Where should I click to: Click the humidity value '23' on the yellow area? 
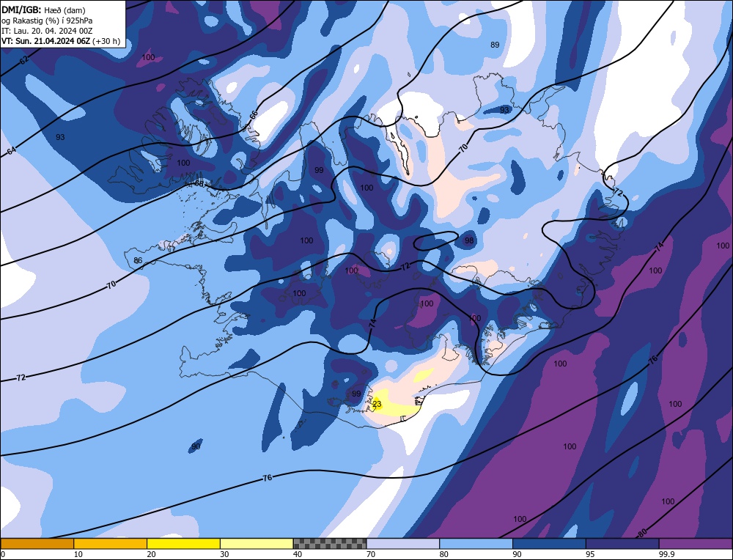tap(377, 404)
